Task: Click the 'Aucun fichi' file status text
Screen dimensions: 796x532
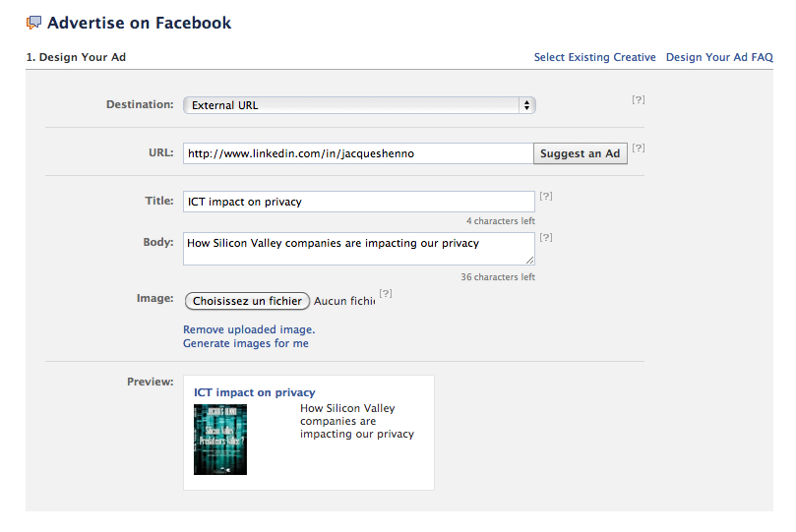Action: 344,301
